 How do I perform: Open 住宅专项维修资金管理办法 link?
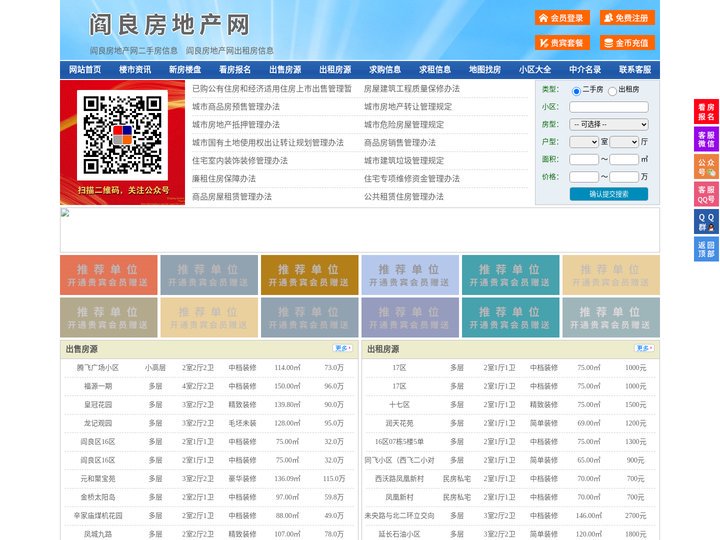coord(412,179)
